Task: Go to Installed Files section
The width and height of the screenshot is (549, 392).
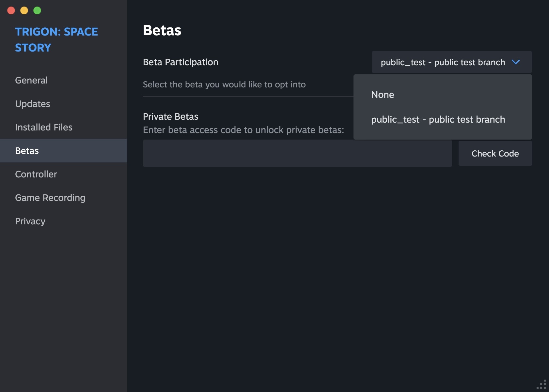Action: click(x=44, y=127)
